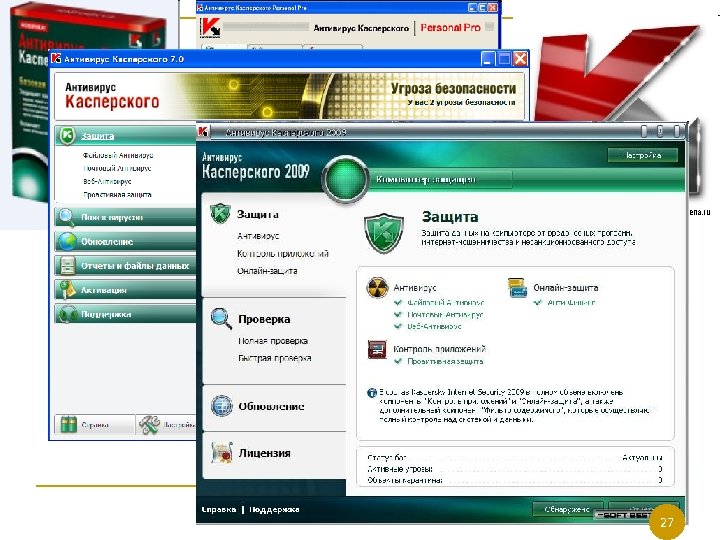Select Проактивная защита in 7.0 window
The width and height of the screenshot is (720, 540).
pos(117,195)
